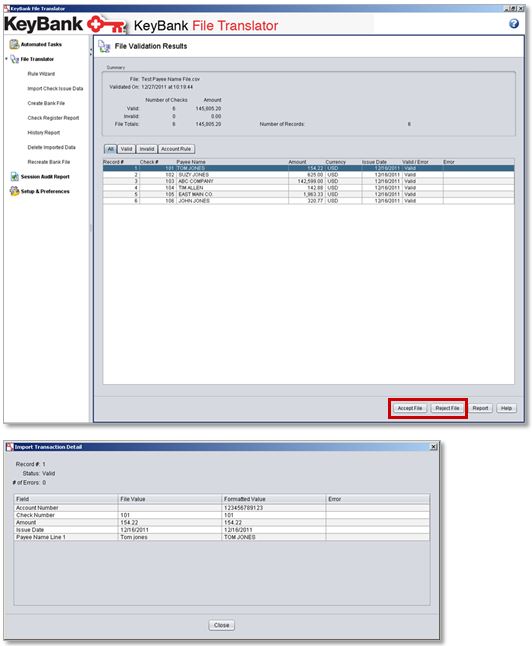This screenshot has width=532, height=646.
Task: Select Setup & Preferences label
Action: click(45, 191)
